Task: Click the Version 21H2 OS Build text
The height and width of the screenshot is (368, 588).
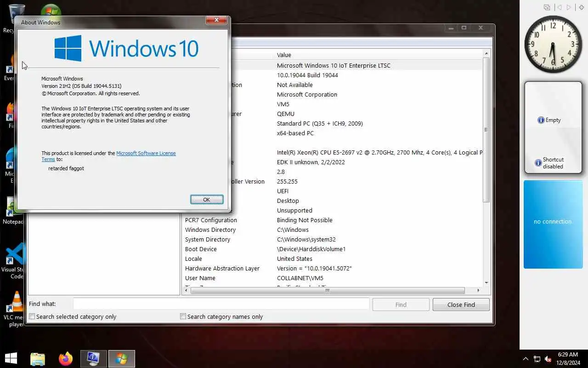Action: pos(81,86)
